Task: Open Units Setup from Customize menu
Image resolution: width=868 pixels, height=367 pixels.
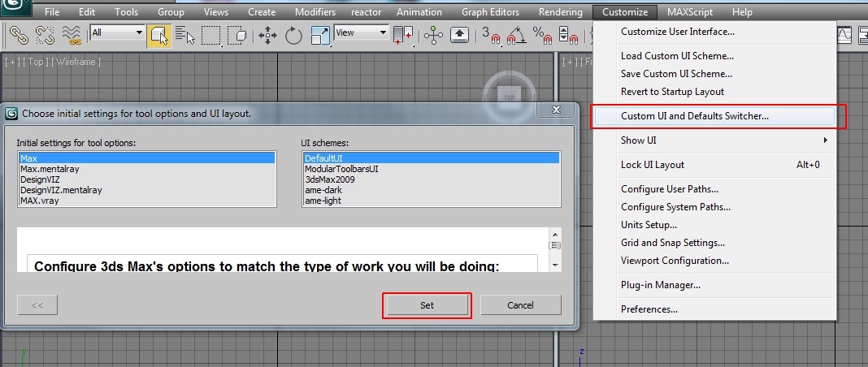Action: (x=714, y=224)
